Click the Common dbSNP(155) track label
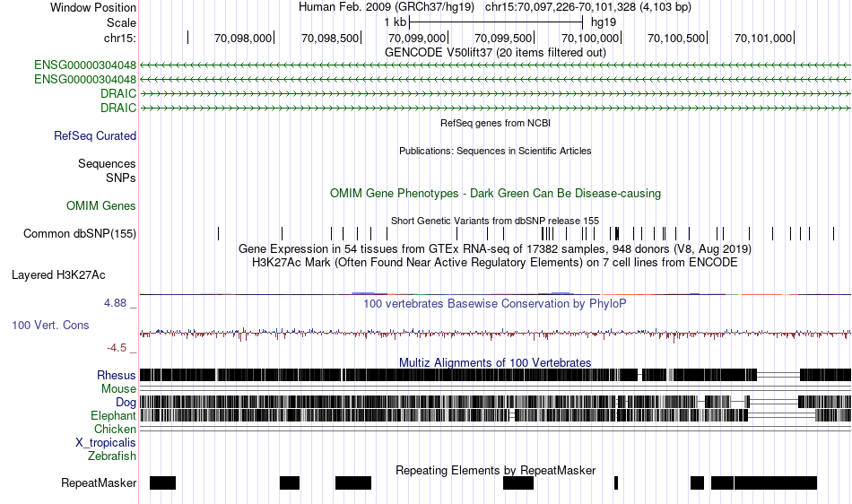852x504 pixels. (79, 233)
